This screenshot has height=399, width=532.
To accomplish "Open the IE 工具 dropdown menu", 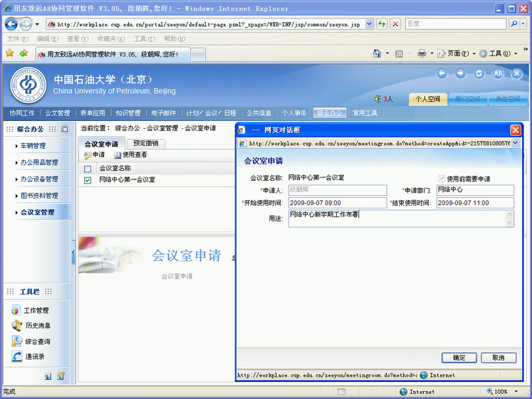I will point(495,53).
